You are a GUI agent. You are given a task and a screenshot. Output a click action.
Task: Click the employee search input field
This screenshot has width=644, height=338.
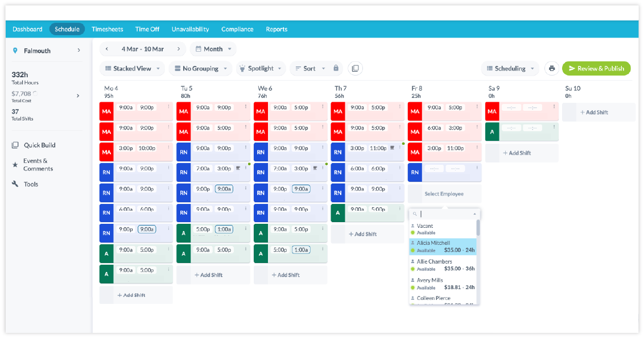point(447,214)
